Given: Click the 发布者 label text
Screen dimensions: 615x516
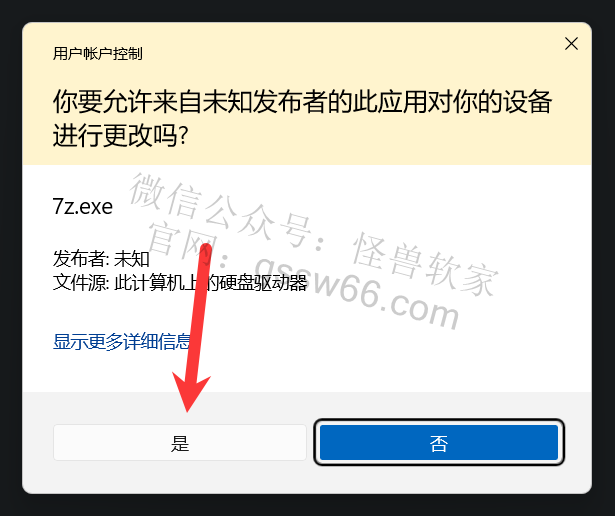Looking at the screenshot, I should click(x=81, y=259).
